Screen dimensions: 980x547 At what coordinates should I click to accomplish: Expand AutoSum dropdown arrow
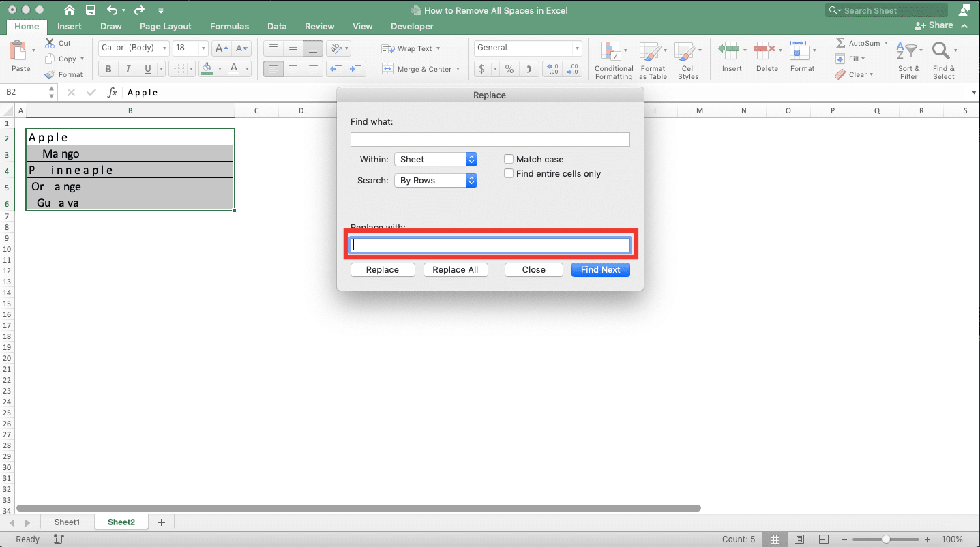coord(886,43)
